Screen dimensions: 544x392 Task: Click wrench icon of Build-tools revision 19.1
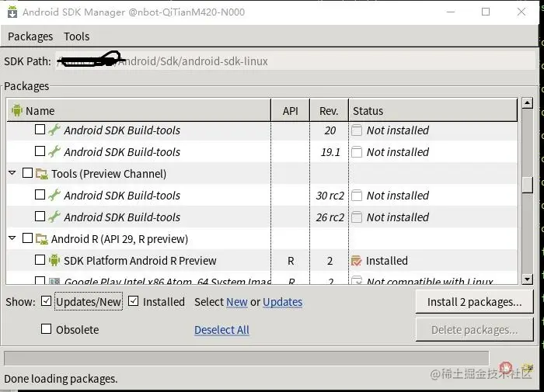point(54,151)
